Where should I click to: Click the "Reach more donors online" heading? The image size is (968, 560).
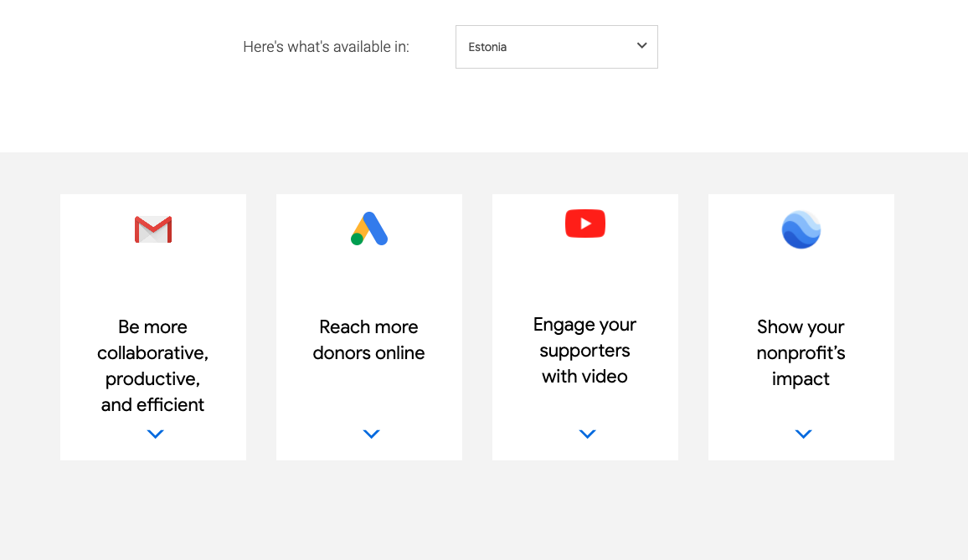[x=369, y=340]
